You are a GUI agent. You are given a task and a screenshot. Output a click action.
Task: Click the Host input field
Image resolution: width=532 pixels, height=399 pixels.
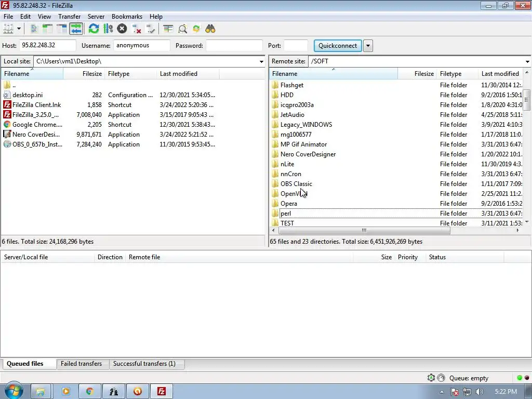47,46
